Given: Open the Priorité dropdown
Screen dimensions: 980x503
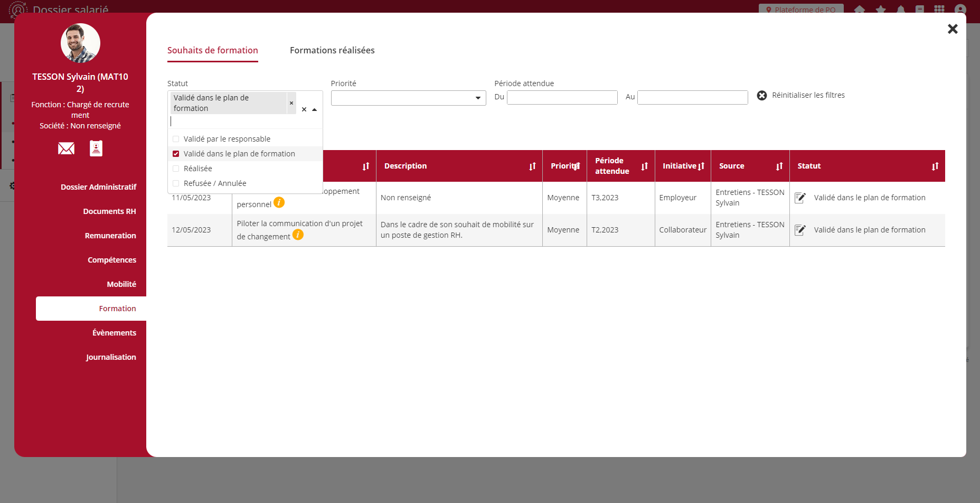Looking at the screenshot, I should (408, 98).
